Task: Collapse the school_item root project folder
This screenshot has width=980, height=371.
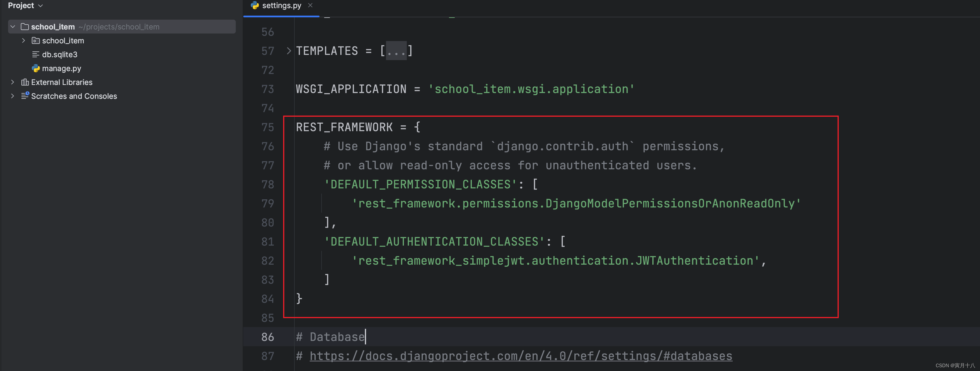Action: point(12,27)
